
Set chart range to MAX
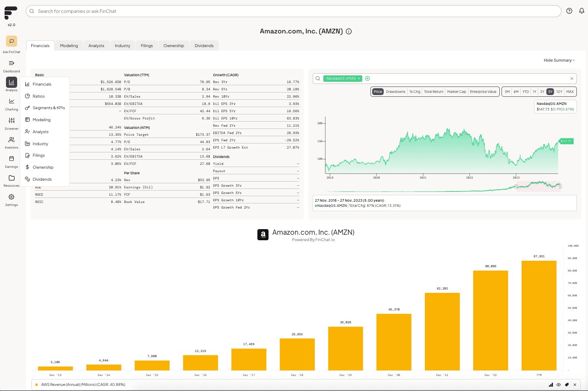click(x=570, y=92)
